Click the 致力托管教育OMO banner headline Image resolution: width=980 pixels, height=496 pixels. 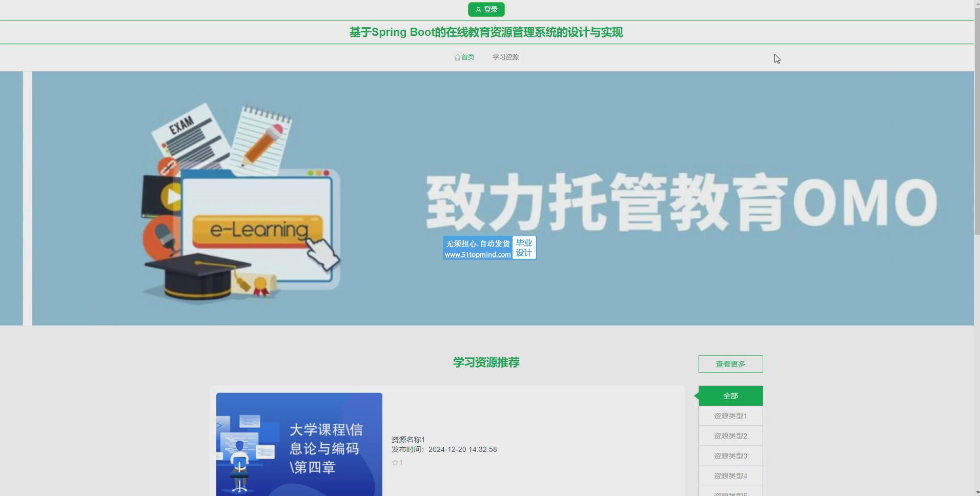pyautogui.click(x=681, y=202)
